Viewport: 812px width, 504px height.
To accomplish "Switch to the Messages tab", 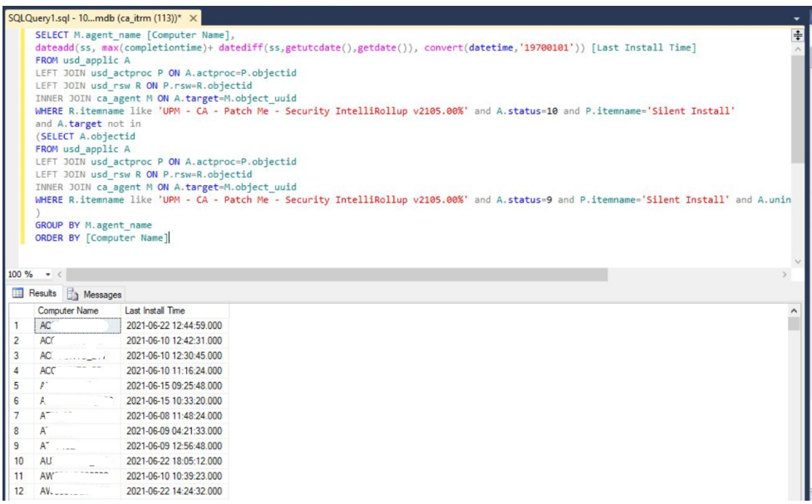I will (102, 294).
